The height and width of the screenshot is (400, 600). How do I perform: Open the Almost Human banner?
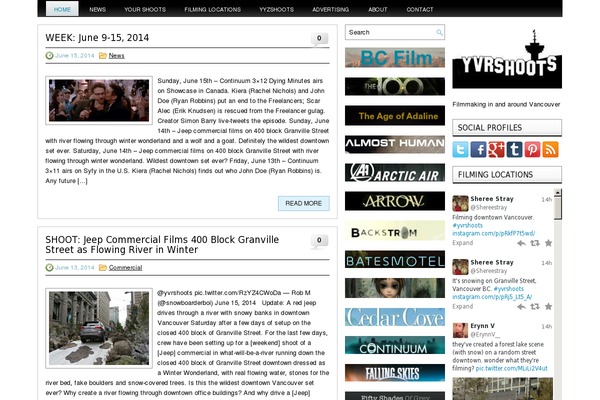(x=395, y=144)
